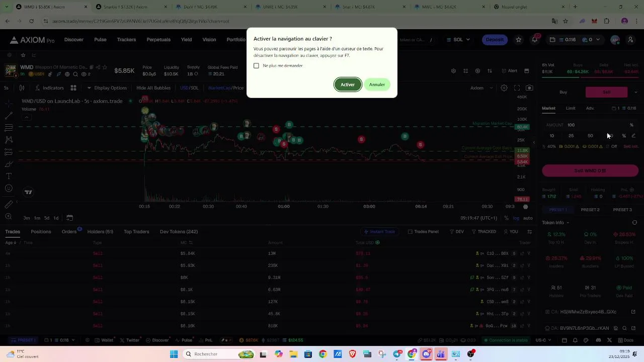Open the Axiom chart source dropdown
Viewport: 644px width, 362px height.
481,87
